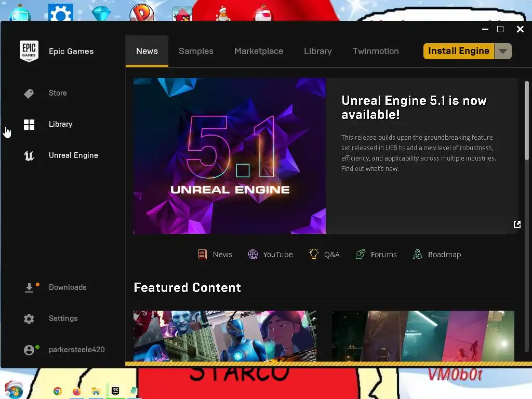This screenshot has width=532, height=399.
Task: Maximize the Epic Games Launcher window
Action: click(x=500, y=29)
